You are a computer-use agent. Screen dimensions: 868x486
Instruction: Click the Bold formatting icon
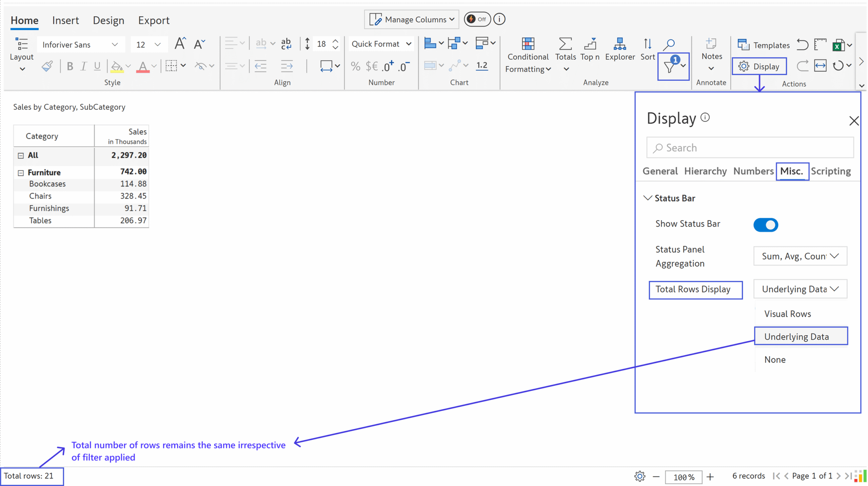pos(70,66)
